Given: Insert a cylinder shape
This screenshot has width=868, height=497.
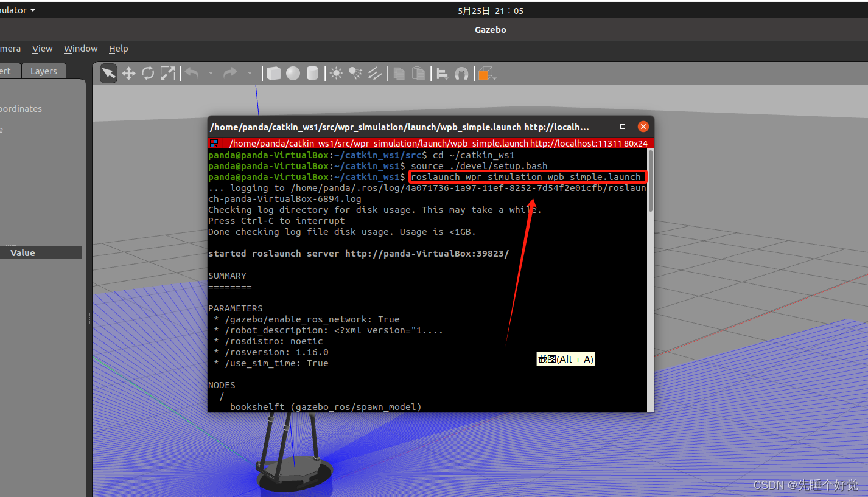Looking at the screenshot, I should click(312, 74).
